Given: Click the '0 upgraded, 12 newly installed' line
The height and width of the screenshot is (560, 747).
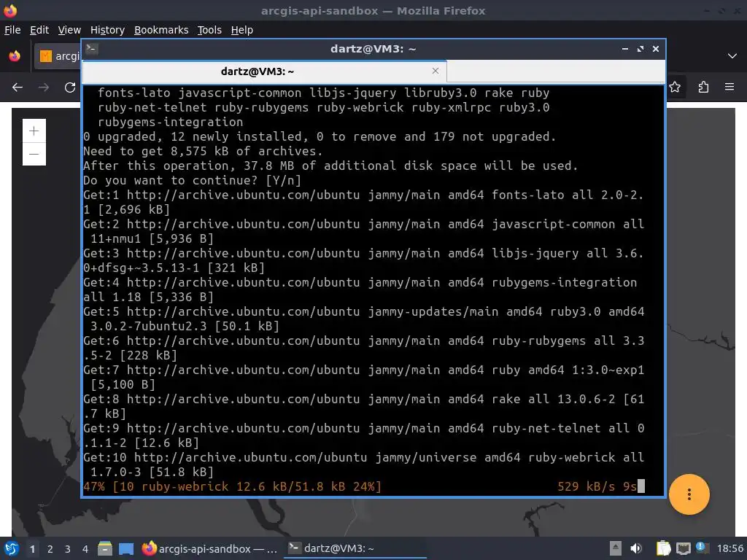Looking at the screenshot, I should click(320, 136).
